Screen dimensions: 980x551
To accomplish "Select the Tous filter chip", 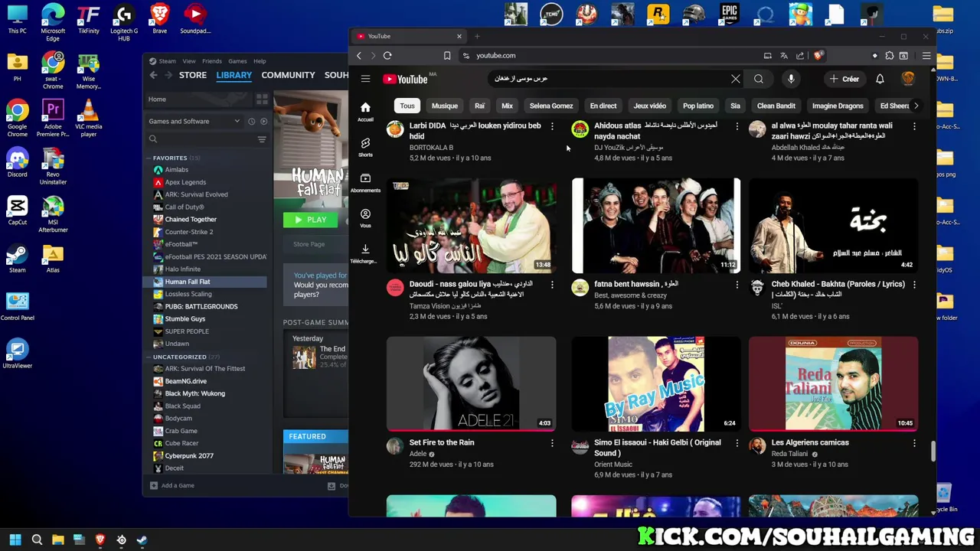I will click(407, 106).
